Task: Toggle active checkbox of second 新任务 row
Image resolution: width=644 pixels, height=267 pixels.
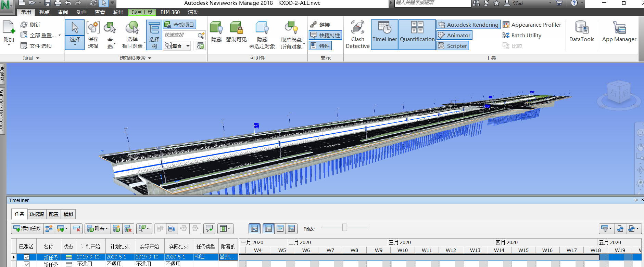Action: [x=26, y=264]
